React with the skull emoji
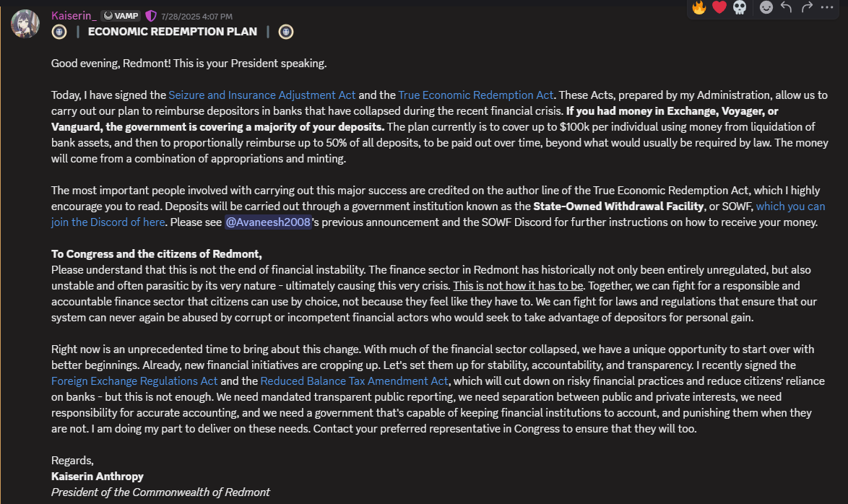This screenshot has height=504, width=848. [x=739, y=7]
